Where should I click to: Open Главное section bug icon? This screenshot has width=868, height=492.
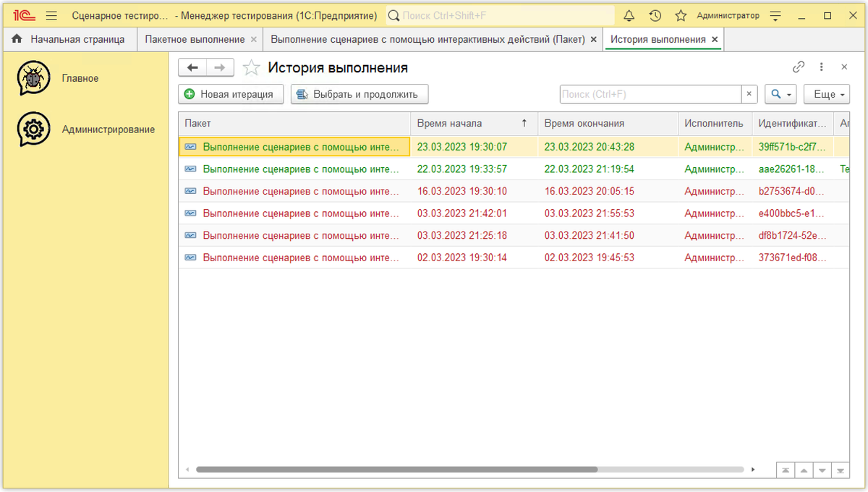[33, 78]
